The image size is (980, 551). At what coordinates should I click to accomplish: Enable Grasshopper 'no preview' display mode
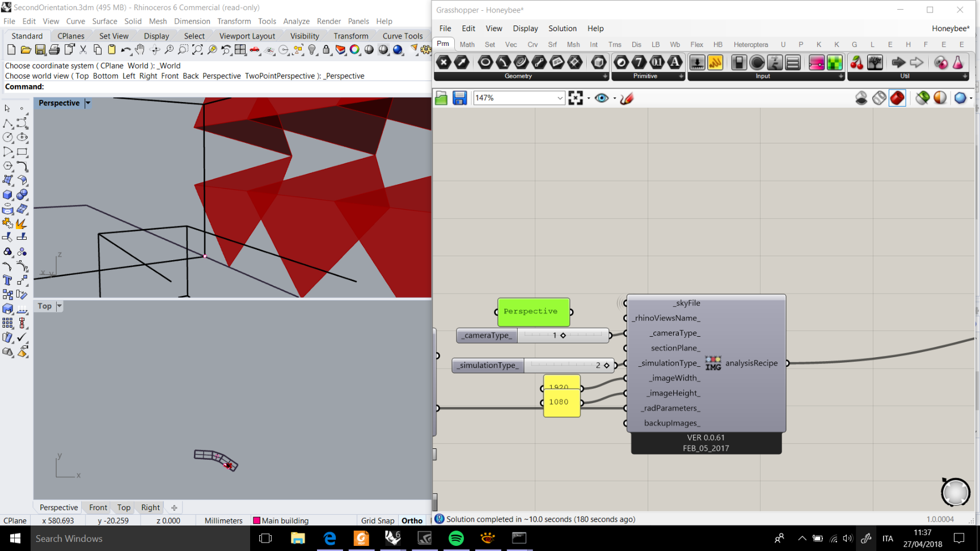861,98
